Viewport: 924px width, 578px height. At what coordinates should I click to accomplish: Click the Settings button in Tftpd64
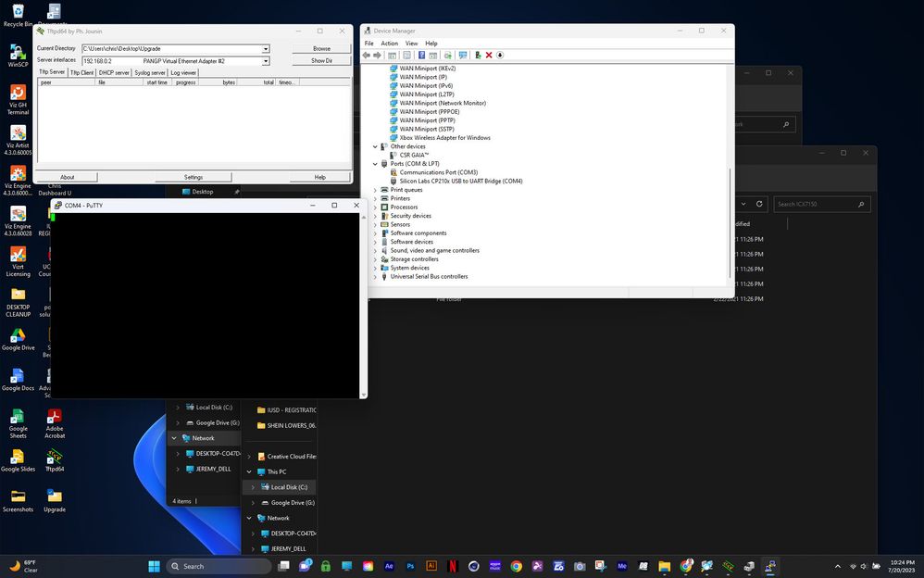click(x=194, y=176)
